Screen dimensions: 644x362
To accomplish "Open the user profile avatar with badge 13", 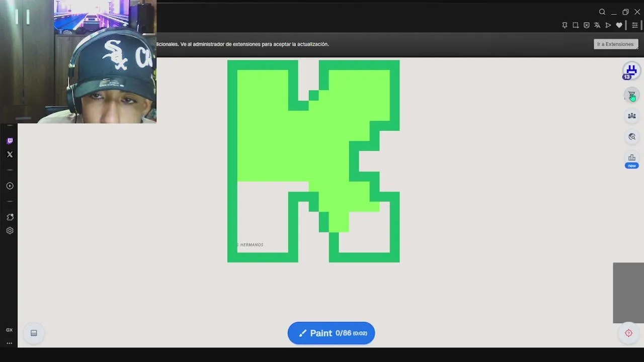I will click(x=631, y=71).
